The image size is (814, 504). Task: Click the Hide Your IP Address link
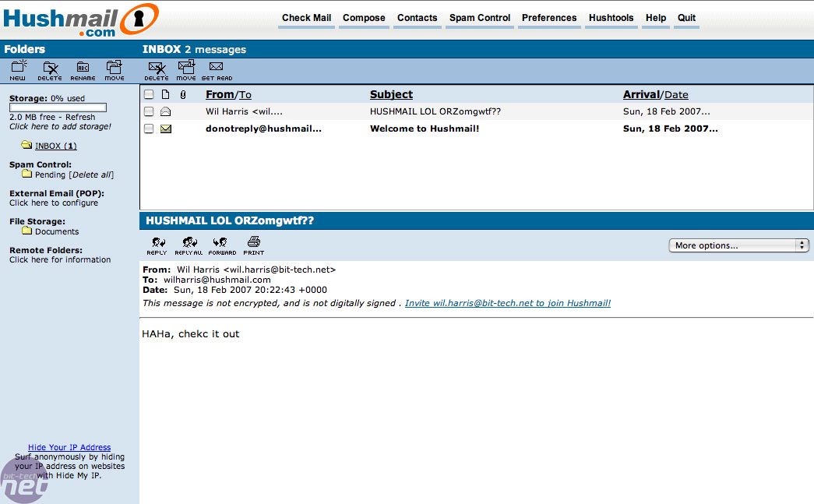tap(69, 447)
